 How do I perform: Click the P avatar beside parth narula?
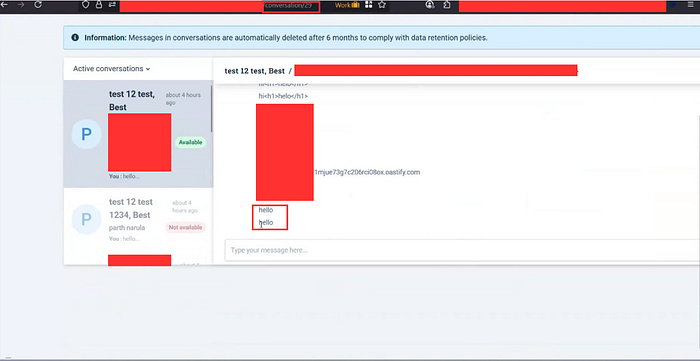(87, 219)
